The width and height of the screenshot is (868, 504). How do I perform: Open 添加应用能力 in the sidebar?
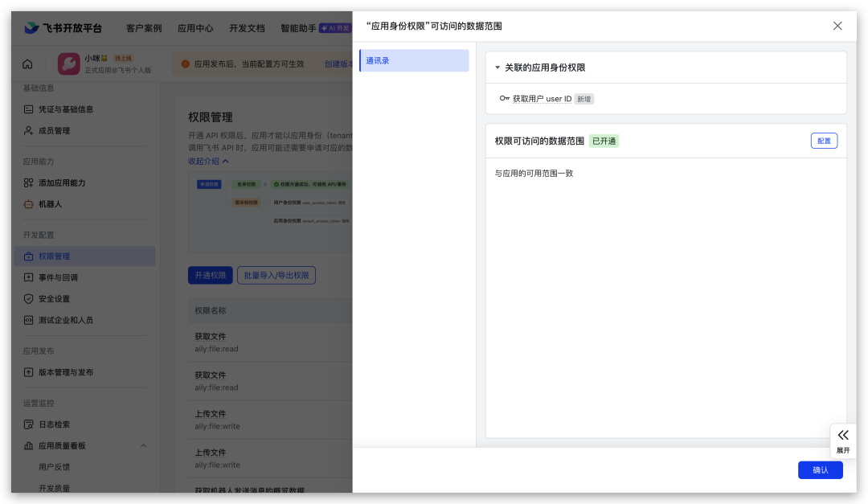click(62, 183)
